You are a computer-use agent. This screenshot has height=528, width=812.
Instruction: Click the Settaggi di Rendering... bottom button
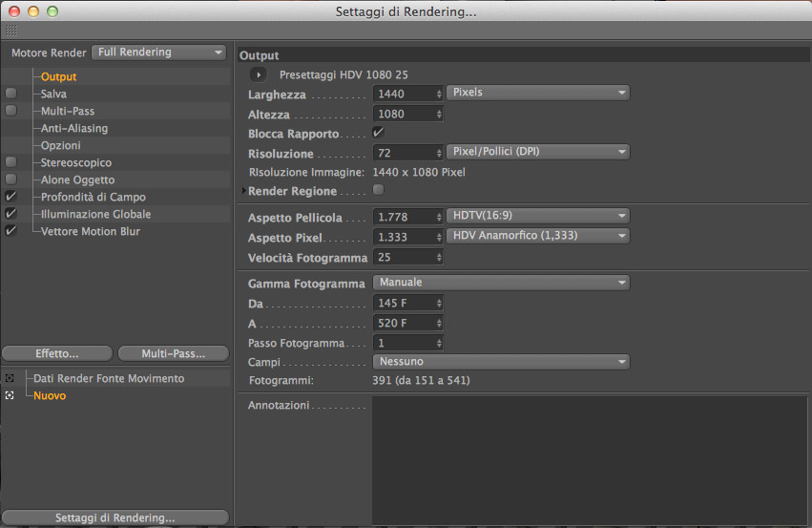(x=115, y=517)
